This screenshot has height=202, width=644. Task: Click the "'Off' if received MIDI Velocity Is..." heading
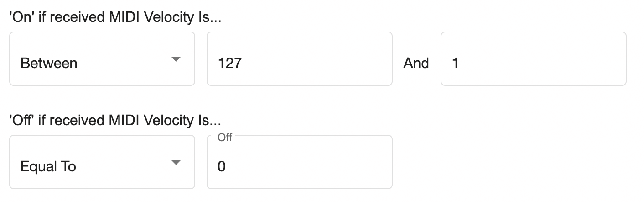[x=115, y=121]
